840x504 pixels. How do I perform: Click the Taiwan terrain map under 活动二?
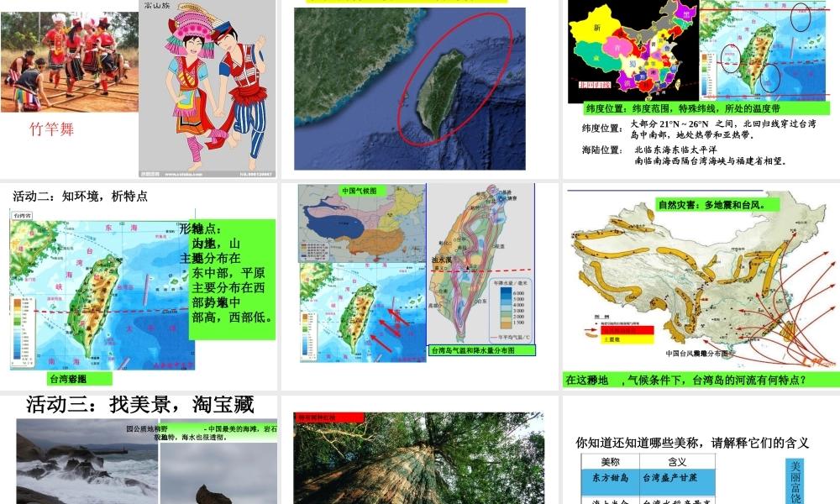(102, 290)
